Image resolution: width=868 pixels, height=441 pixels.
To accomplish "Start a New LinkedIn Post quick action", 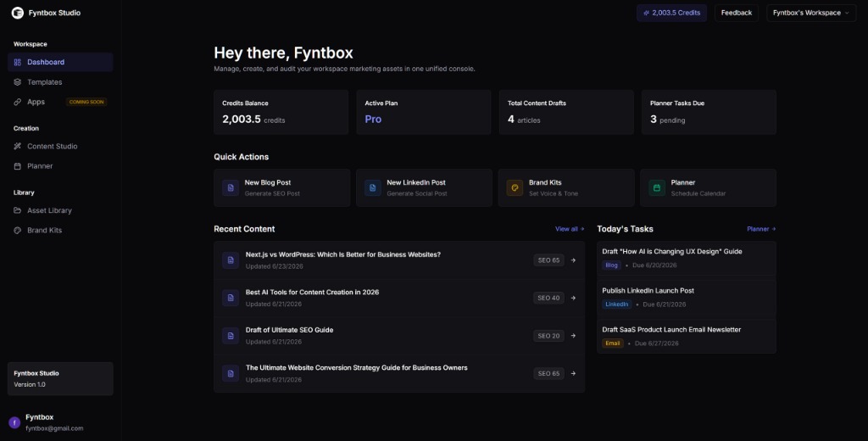I will 424,187.
